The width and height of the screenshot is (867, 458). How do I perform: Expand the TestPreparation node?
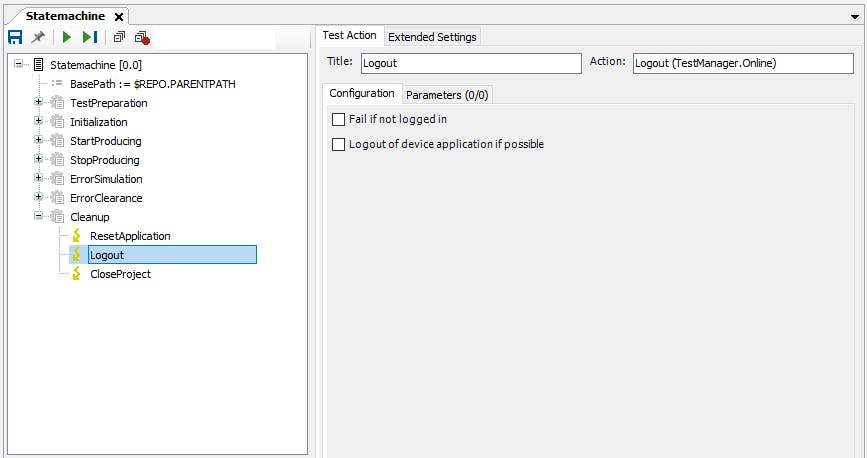38,102
